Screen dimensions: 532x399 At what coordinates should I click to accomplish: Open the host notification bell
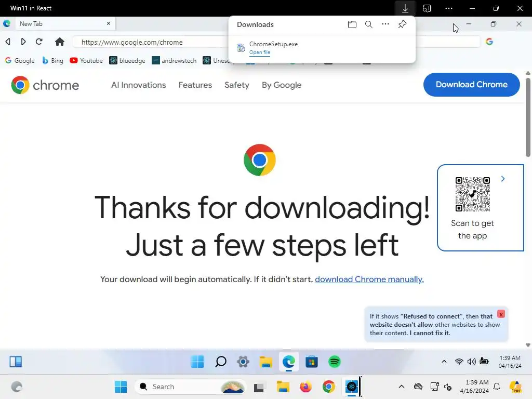point(497,387)
